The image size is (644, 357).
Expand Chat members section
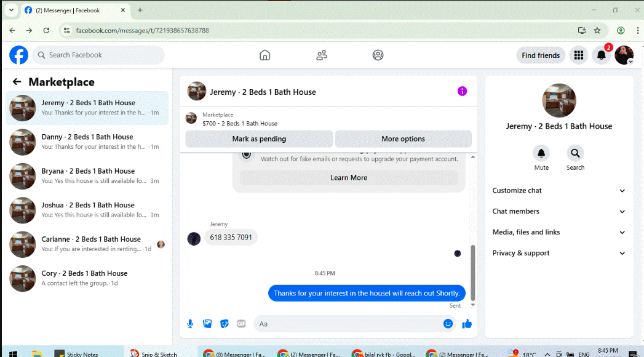[x=559, y=212]
